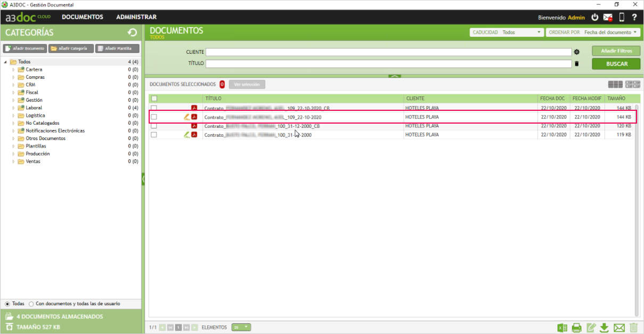
Task: Sort by the Fecha Doc column header
Action: (x=553, y=99)
